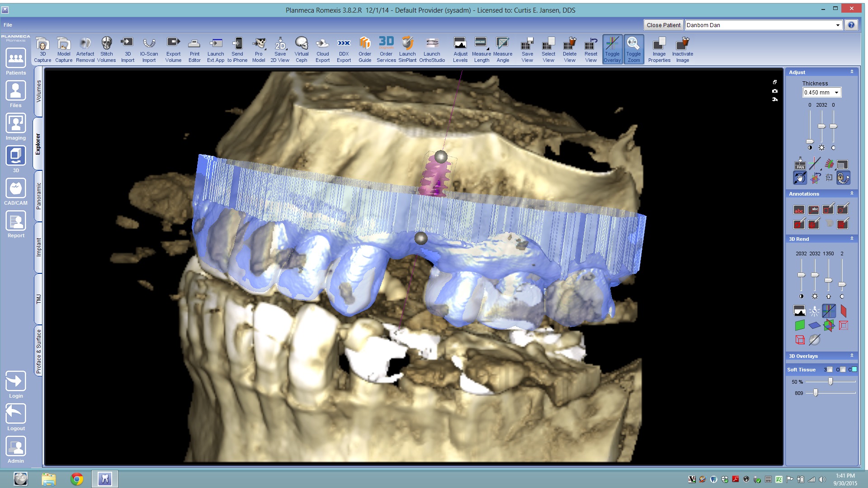This screenshot has height=488, width=868.
Task: Click the Soft Tissue 50% opacity slider
Action: [x=830, y=382]
